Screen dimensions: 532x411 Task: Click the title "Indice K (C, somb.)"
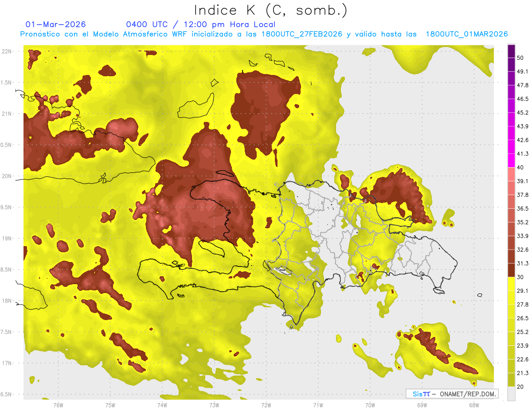(x=271, y=10)
